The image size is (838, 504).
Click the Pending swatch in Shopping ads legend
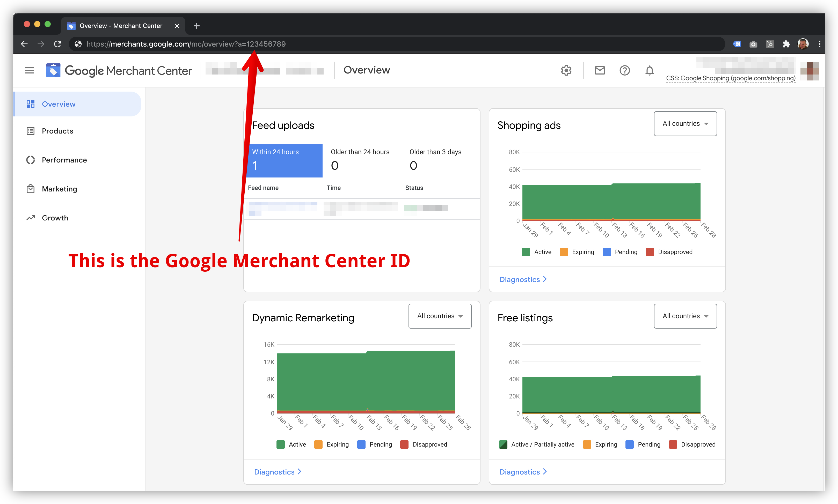click(606, 252)
